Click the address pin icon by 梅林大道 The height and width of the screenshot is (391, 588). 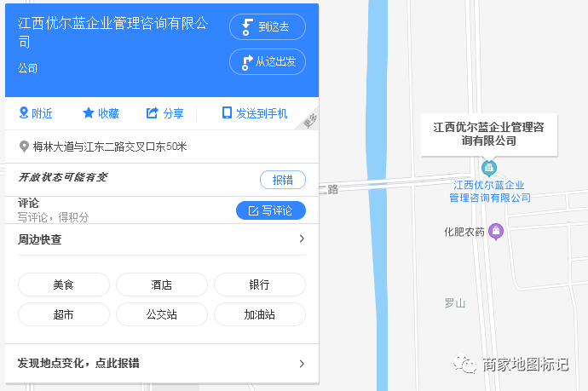pyautogui.click(x=24, y=147)
